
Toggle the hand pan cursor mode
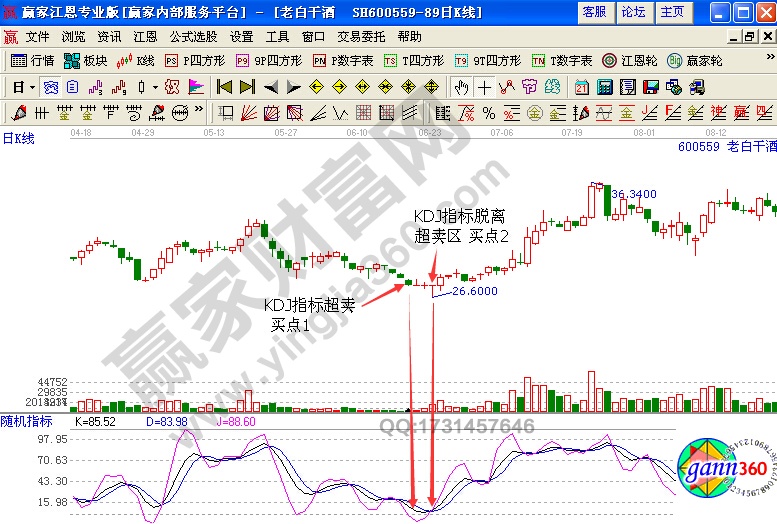point(460,87)
